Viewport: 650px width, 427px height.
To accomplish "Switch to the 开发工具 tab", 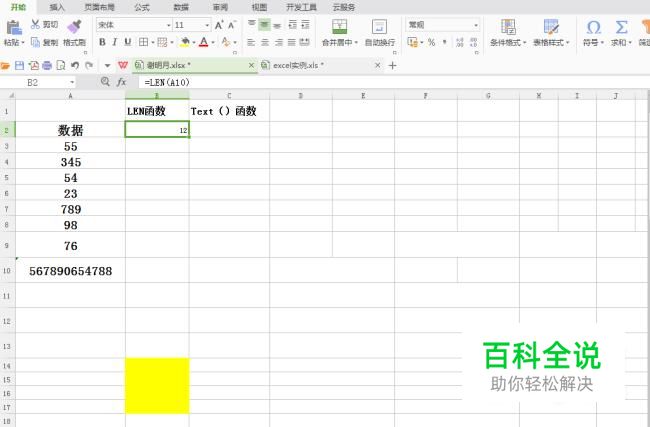I will click(301, 7).
